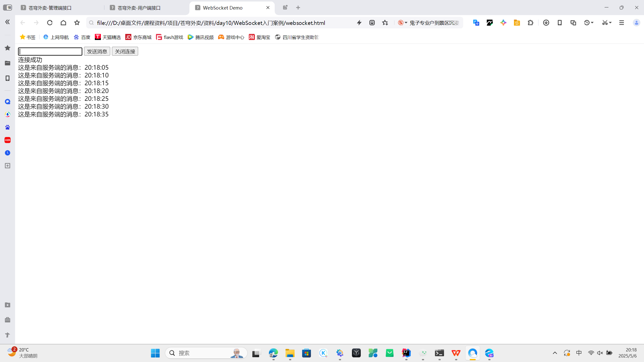This screenshot has height=362, width=644.
Task: Click the 关闭连接 button
Action: coord(125,51)
